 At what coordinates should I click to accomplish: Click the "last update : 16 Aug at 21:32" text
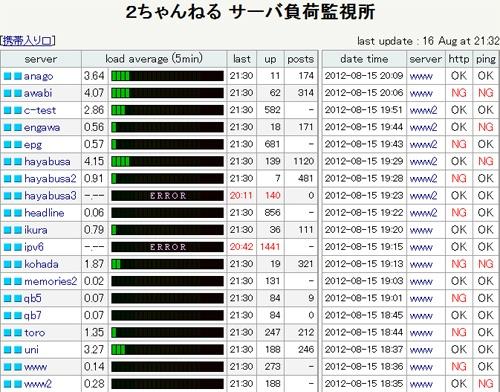click(428, 41)
